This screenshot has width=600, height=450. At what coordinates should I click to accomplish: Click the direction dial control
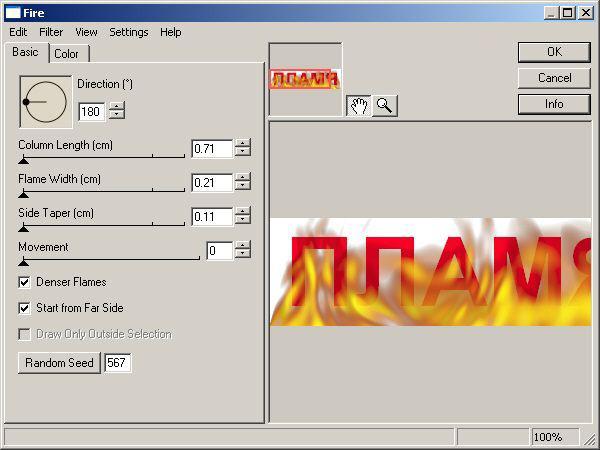click(x=46, y=102)
